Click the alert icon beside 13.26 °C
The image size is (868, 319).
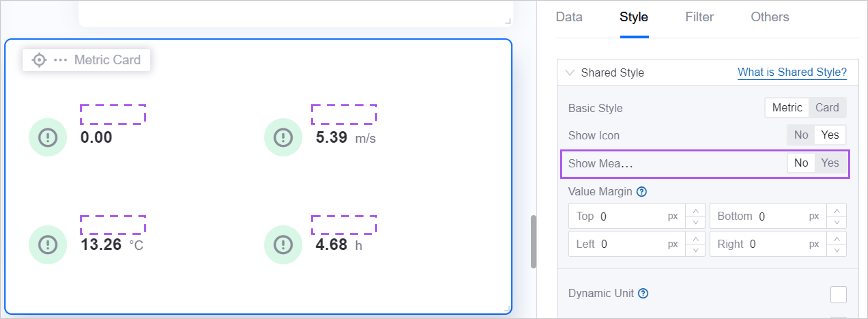coord(48,245)
